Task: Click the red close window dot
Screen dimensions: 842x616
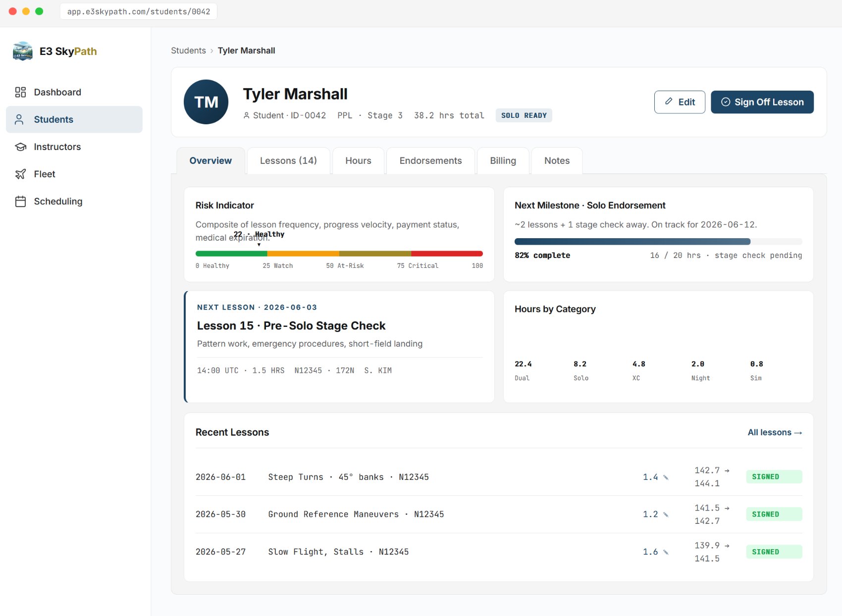Action: coord(13,11)
